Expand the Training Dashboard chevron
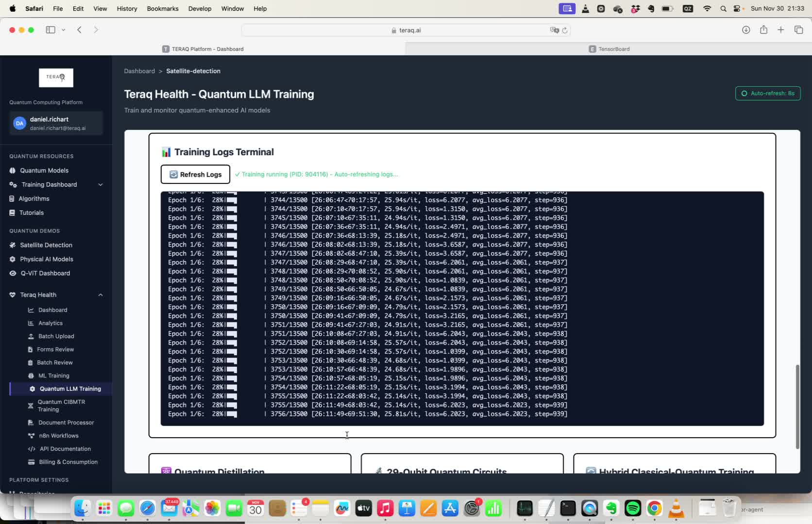The image size is (812, 524). (x=101, y=185)
